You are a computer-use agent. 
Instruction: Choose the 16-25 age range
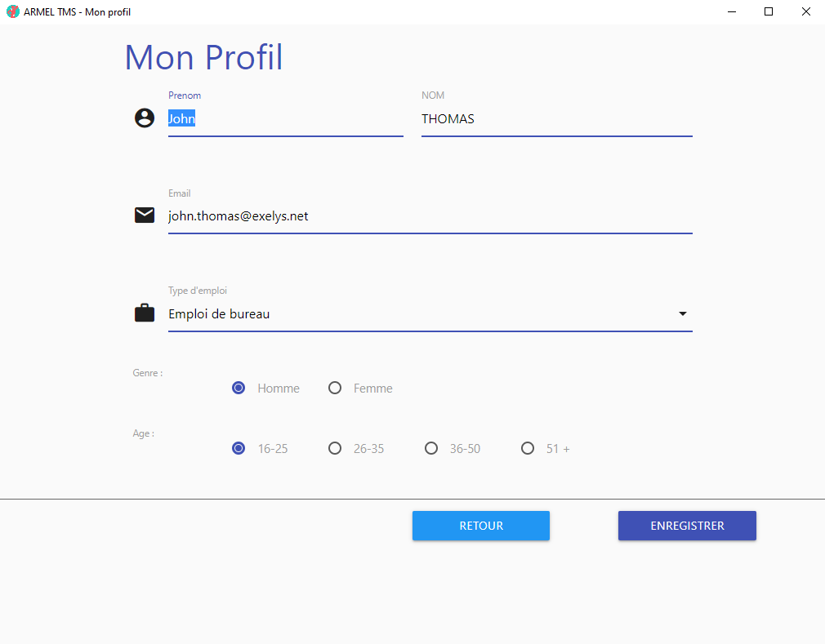(239, 448)
